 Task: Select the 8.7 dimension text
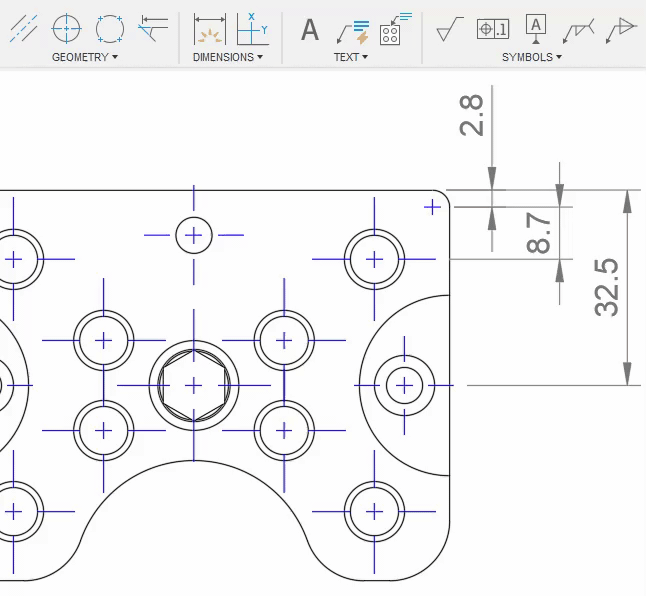538,233
